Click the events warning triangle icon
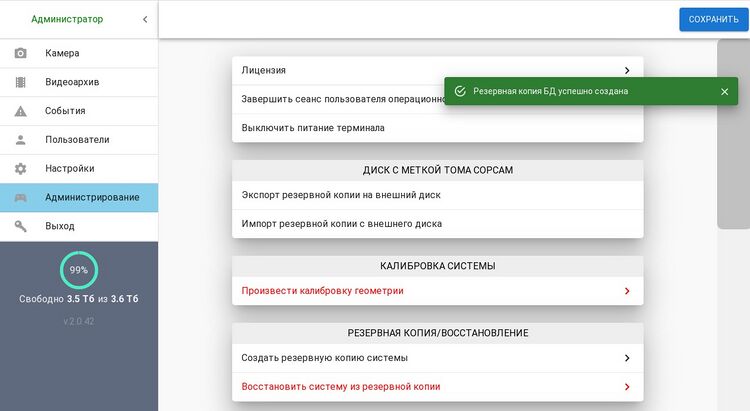This screenshot has width=750, height=411. tap(20, 111)
